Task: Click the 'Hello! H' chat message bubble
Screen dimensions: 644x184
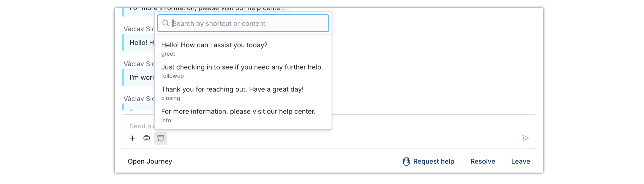Action: coord(138,42)
